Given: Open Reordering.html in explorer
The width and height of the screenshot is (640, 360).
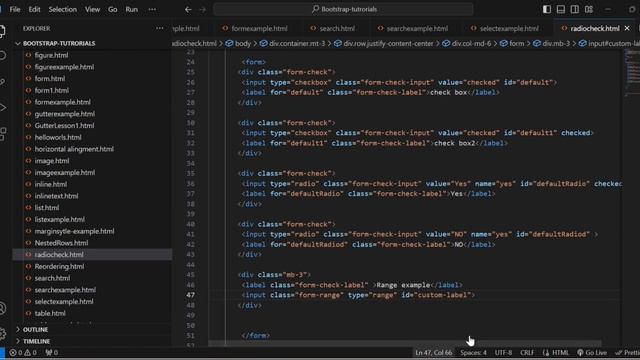Looking at the screenshot, I should [92, 267].
